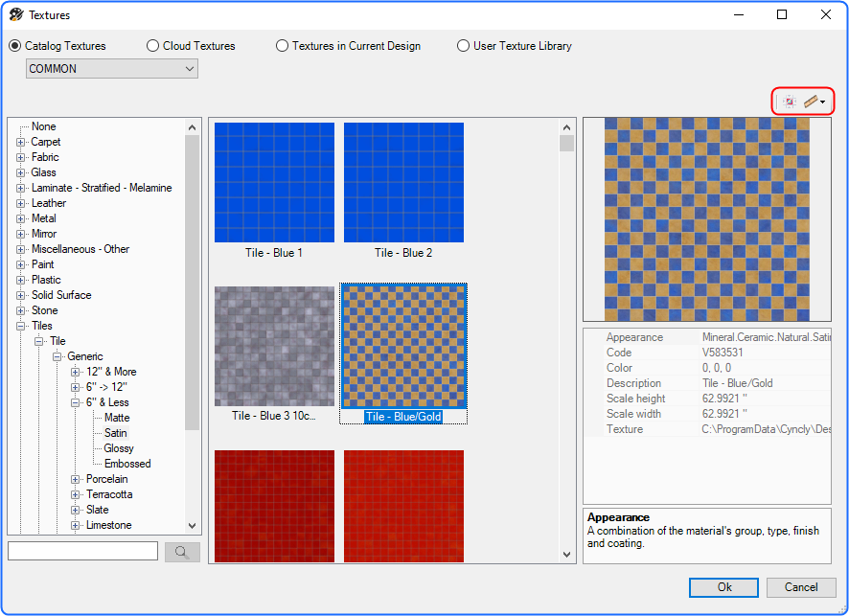Select None in the texture tree

43,126
